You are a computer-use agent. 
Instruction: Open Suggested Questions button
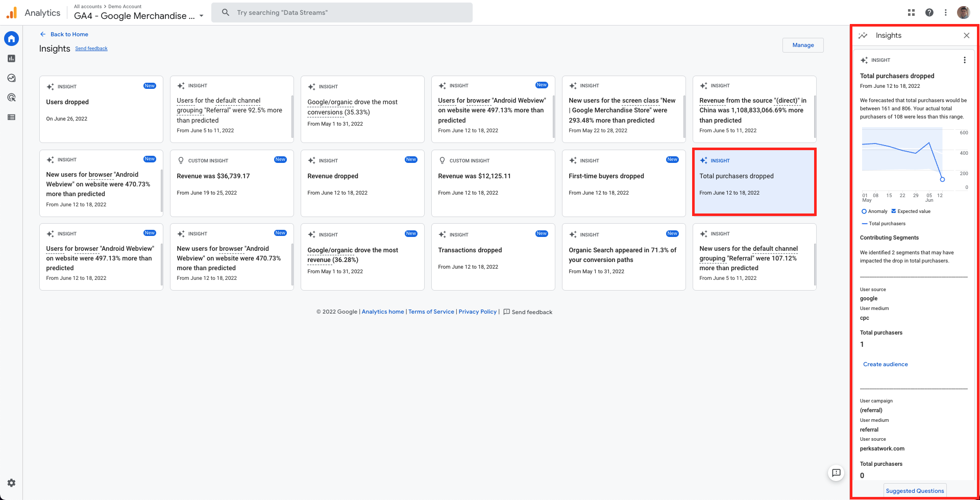pyautogui.click(x=915, y=491)
